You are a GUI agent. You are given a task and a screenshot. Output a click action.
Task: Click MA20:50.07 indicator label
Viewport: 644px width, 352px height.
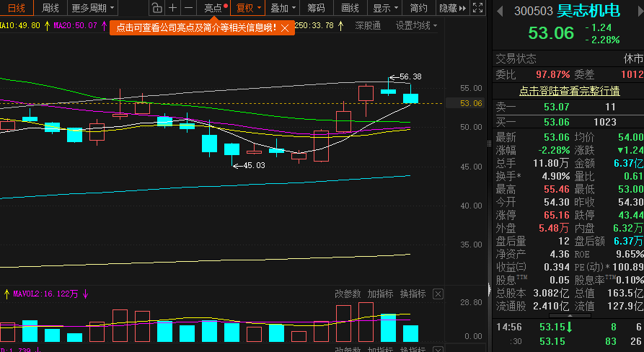click(x=75, y=25)
